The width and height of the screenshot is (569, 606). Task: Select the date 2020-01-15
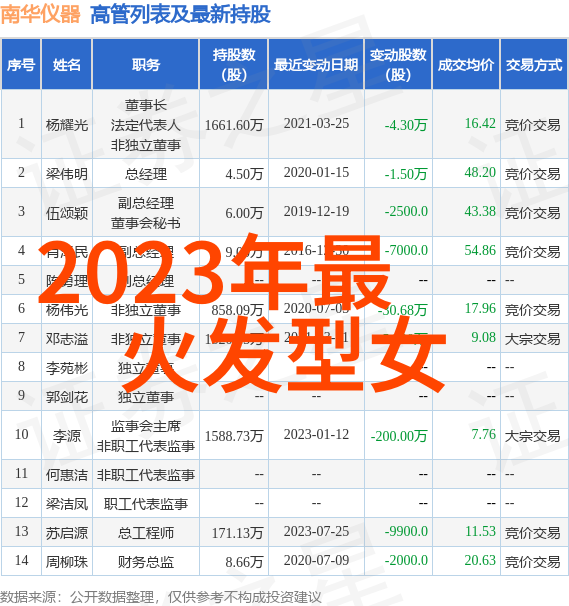click(316, 173)
